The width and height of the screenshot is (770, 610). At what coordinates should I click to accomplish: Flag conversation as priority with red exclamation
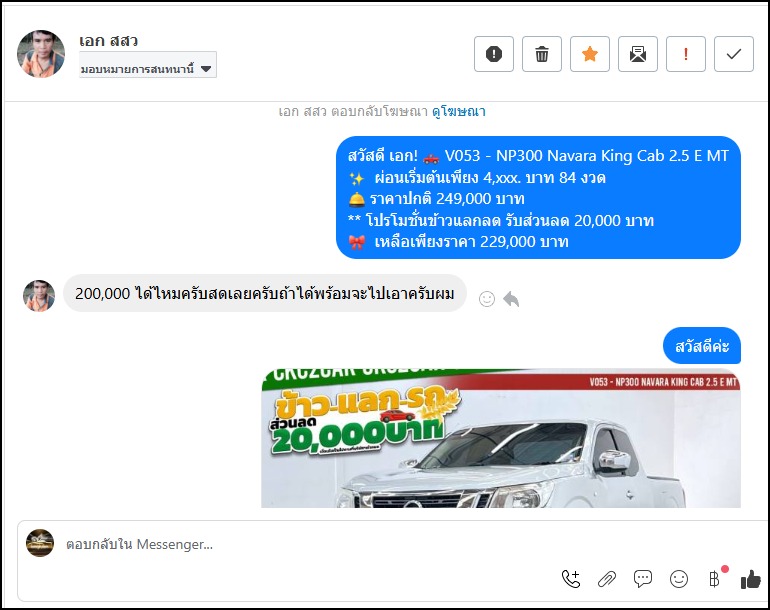tap(686, 54)
